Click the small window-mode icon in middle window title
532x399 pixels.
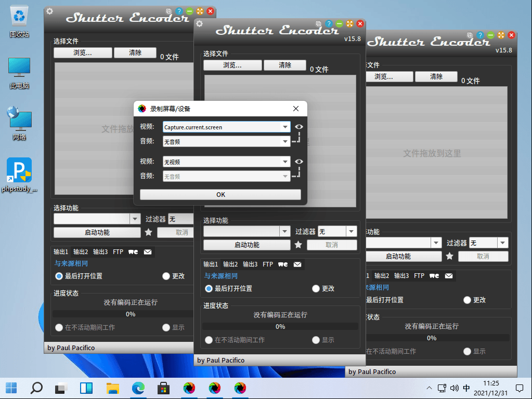(318, 24)
